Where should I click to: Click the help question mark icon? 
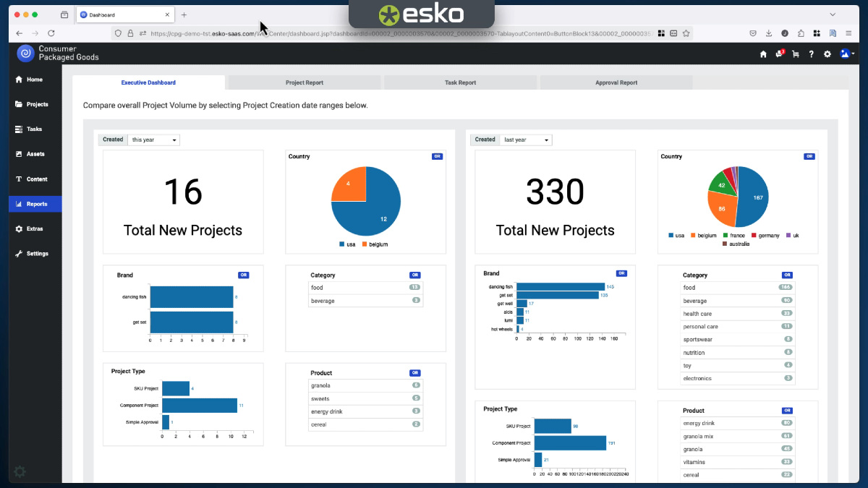point(812,54)
